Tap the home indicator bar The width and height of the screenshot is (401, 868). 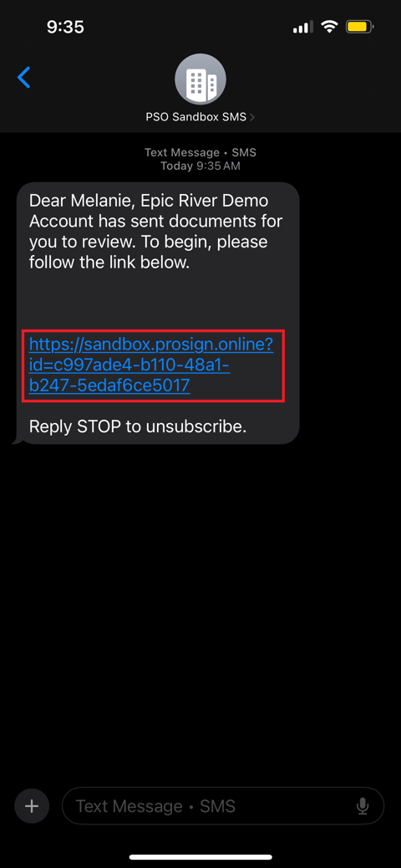coord(200,857)
